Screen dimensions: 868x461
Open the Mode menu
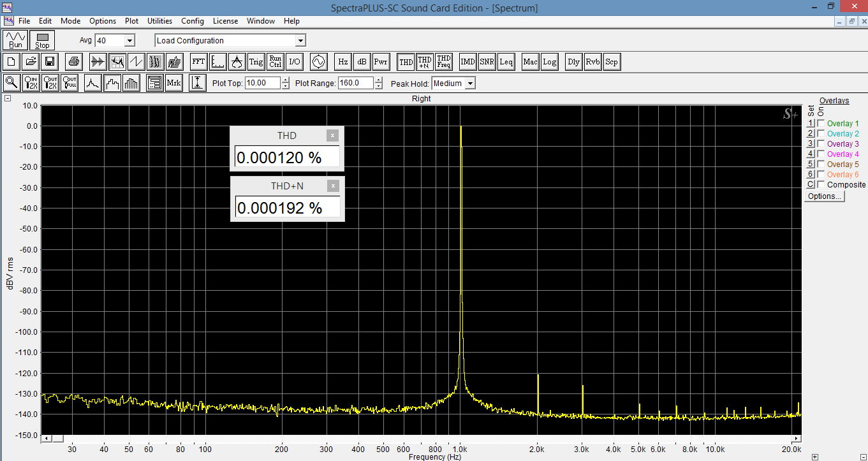tap(70, 21)
